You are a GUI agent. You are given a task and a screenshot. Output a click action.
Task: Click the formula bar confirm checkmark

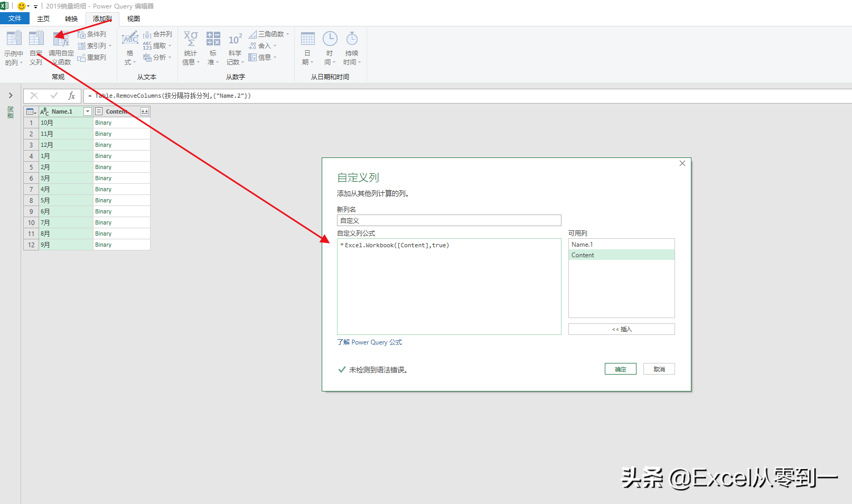click(x=54, y=96)
